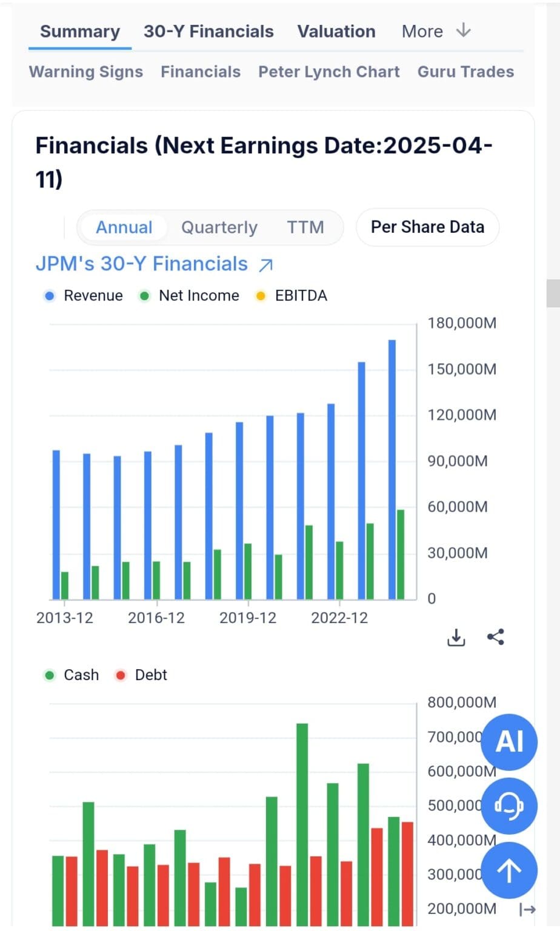
Task: Open the Guru Trades page
Action: [x=465, y=72]
